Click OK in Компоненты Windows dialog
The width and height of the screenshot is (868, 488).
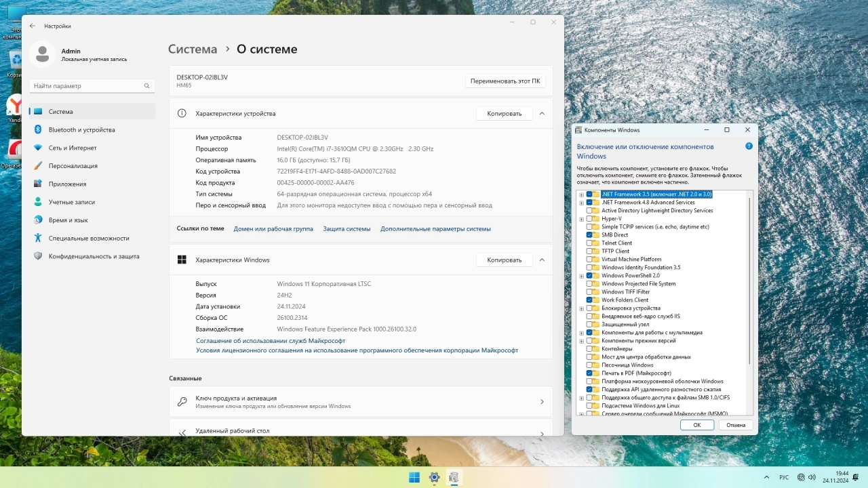[697, 425]
